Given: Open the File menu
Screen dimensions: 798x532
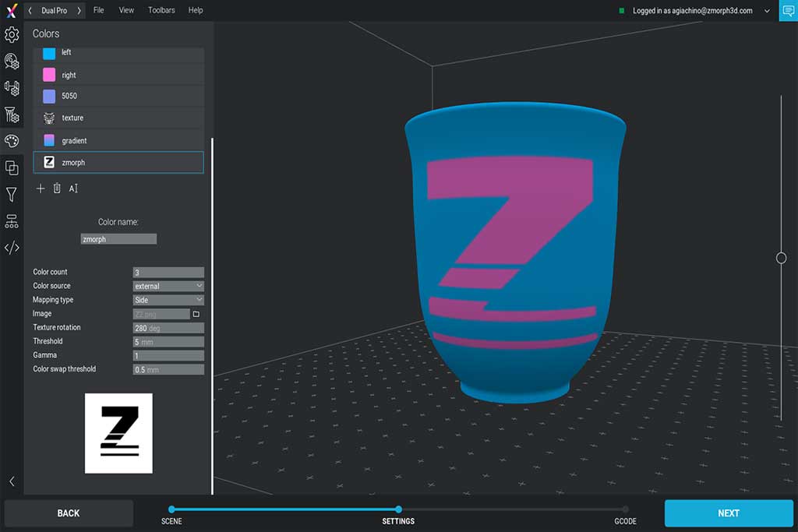Looking at the screenshot, I should [x=98, y=10].
